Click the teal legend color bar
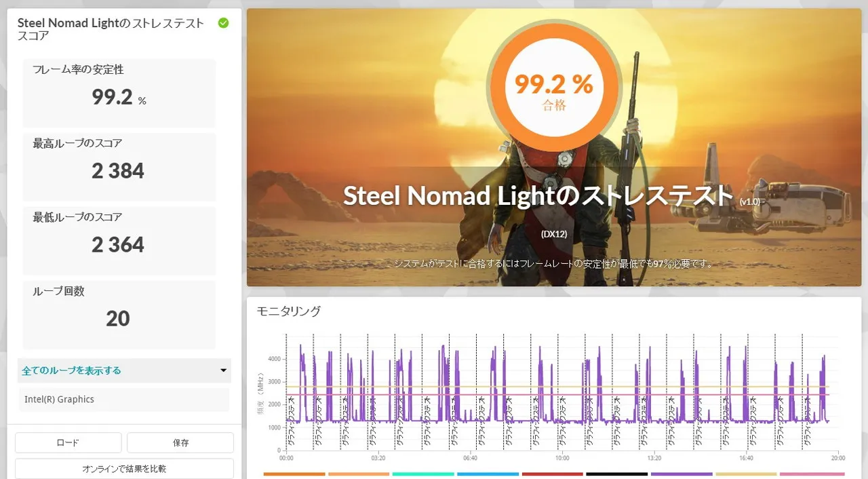The width and height of the screenshot is (868, 479). [423, 474]
